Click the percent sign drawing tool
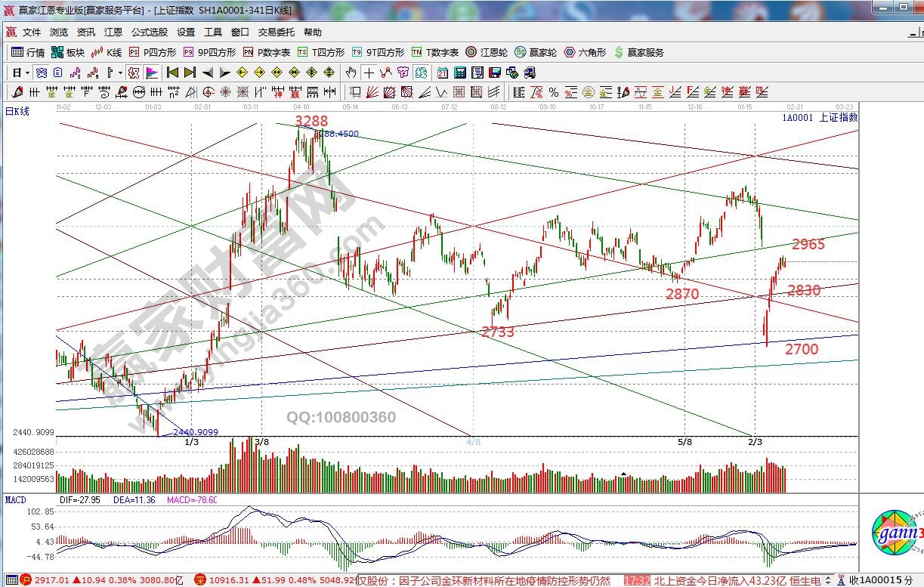 [x=553, y=92]
